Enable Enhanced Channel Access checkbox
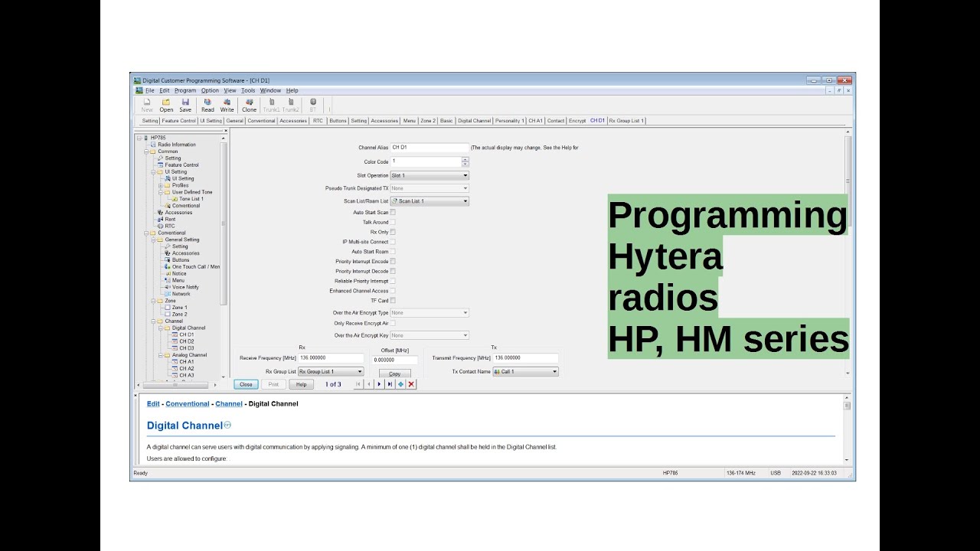 (393, 291)
